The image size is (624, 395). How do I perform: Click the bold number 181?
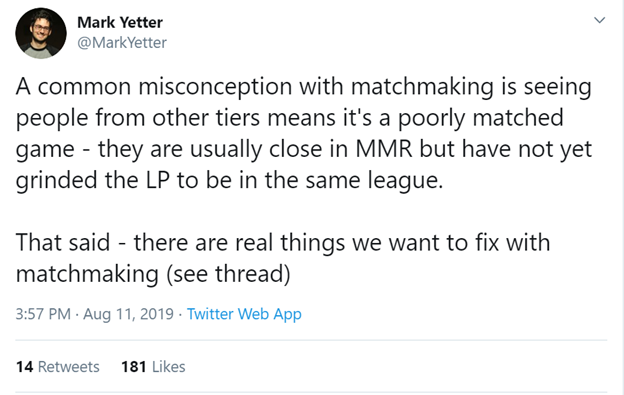134,366
